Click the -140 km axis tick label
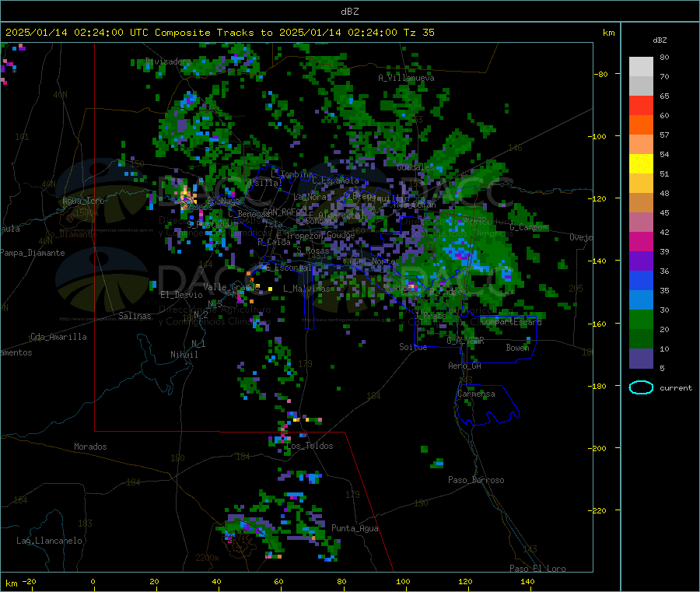 599,261
